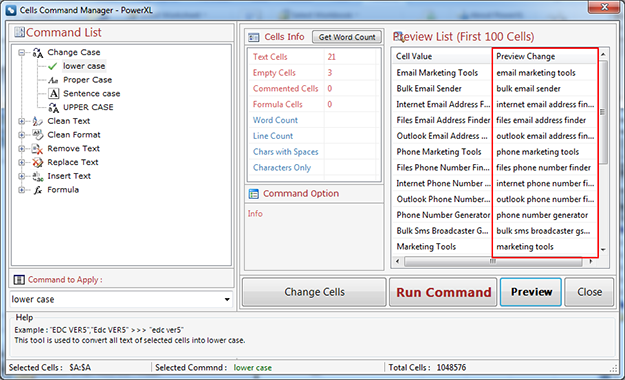
Task: Click the Formula fx icon
Action: (x=37, y=190)
